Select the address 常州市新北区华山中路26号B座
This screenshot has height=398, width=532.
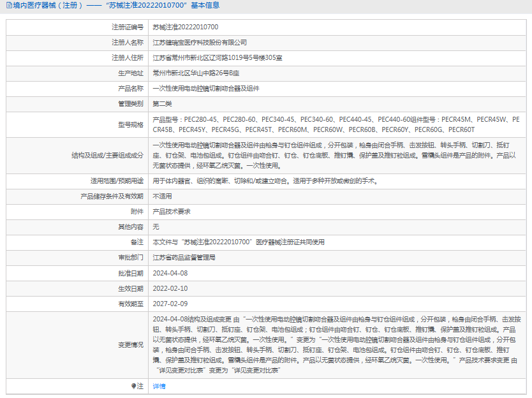pyautogui.click(x=196, y=73)
